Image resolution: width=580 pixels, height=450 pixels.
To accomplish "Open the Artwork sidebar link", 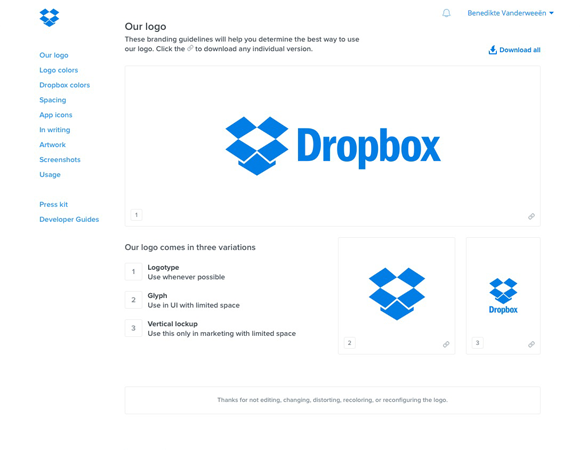I will [53, 145].
